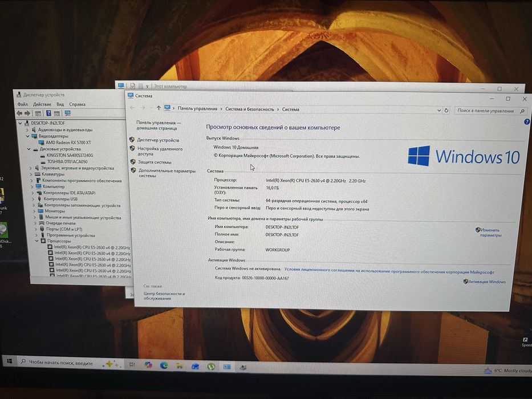
Task: Open the Справка menu
Action: (77, 104)
